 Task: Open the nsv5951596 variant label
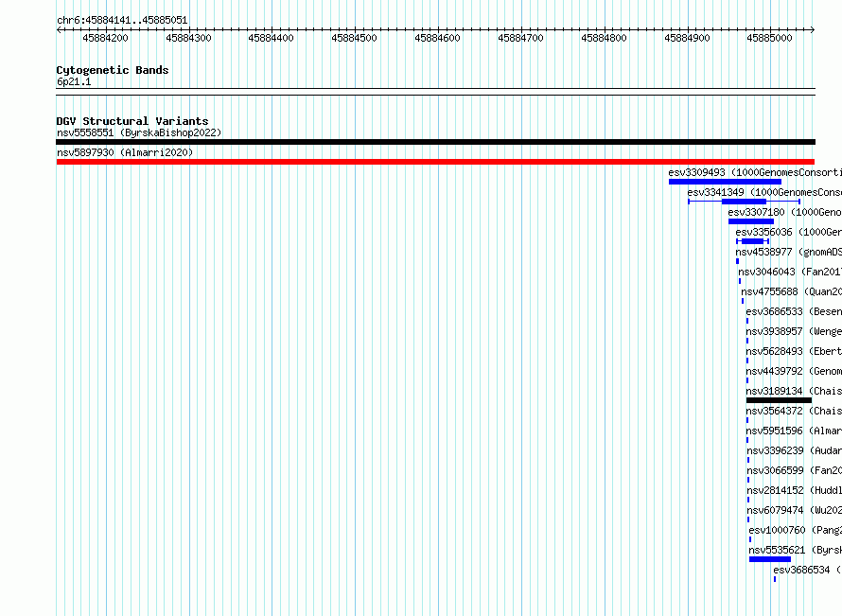[794, 431]
